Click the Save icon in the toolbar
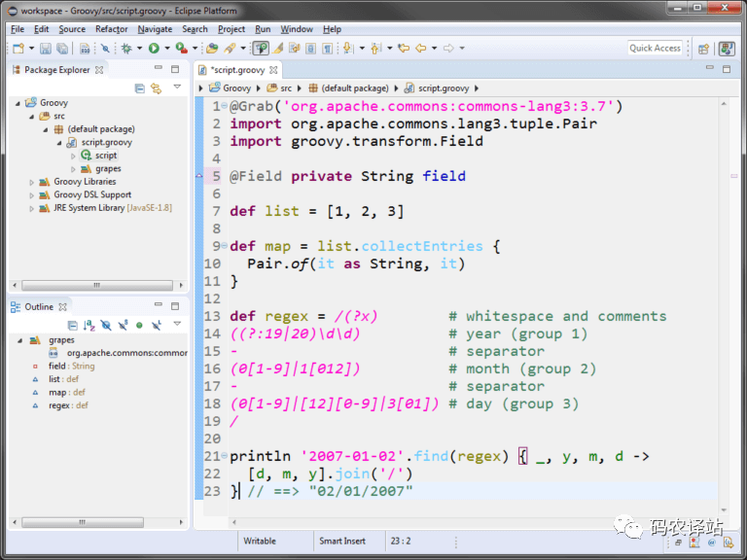 pyautogui.click(x=47, y=48)
